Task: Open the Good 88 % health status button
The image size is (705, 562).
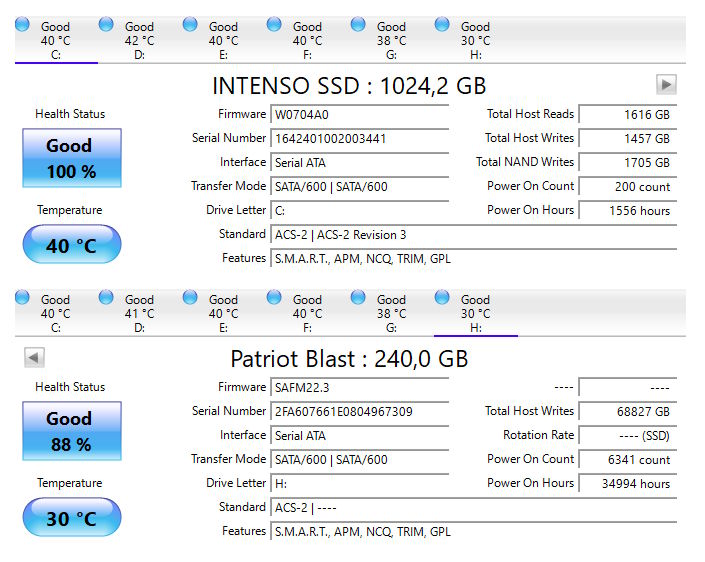Action: pyautogui.click(x=71, y=431)
